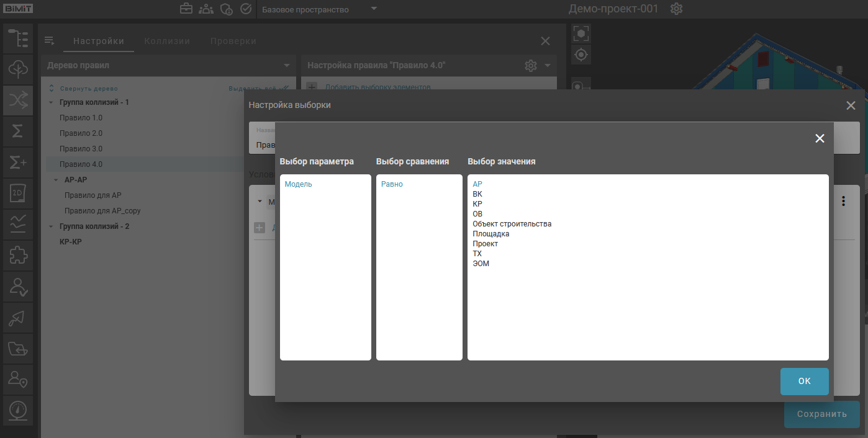Click the cloud upload sidebar icon

coord(18,69)
